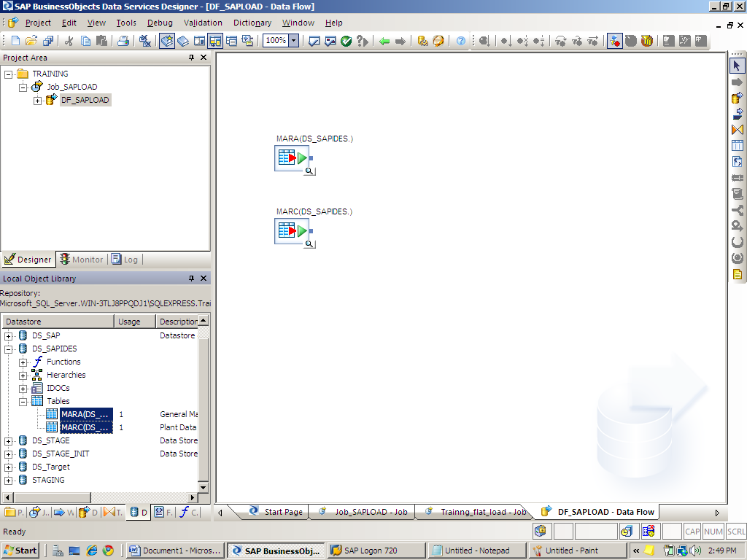Click the blue Help question mark icon
Viewport: 747px width, 560px height.
[461, 41]
